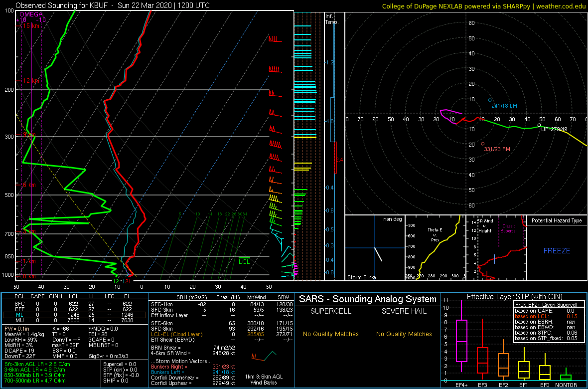Click the Theta-E v. Pres inset label

pyautogui.click(x=436, y=234)
